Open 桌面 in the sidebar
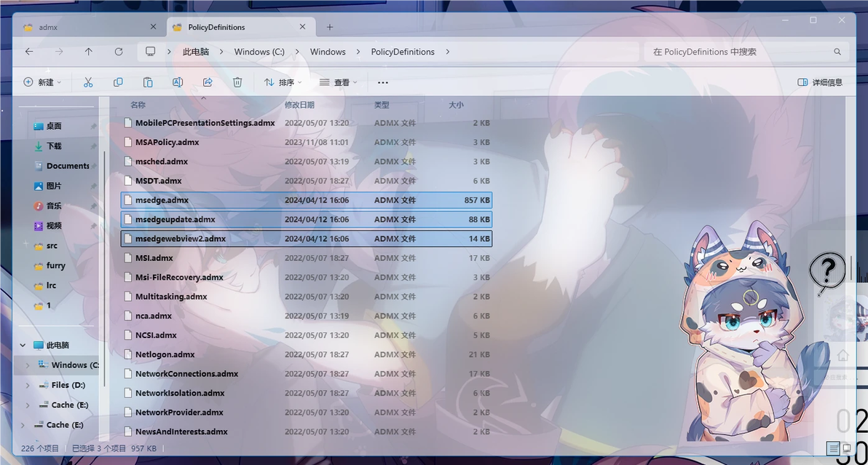Viewport: 868px width, 465px height. [x=54, y=126]
